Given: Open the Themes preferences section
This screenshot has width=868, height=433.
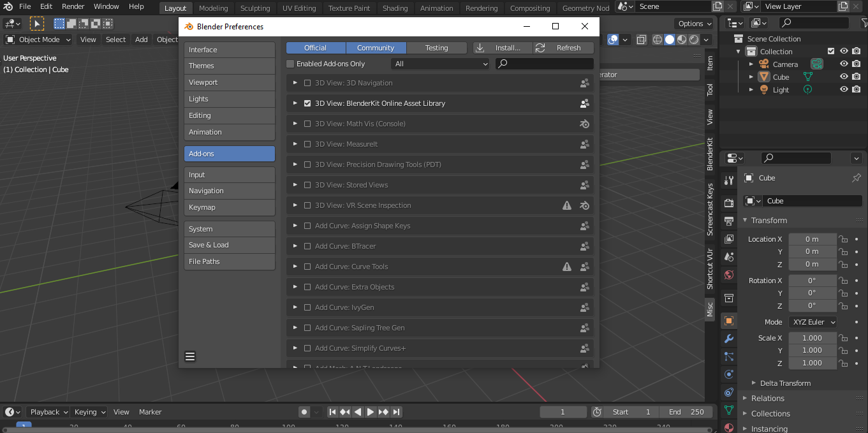Looking at the screenshot, I should (x=230, y=66).
